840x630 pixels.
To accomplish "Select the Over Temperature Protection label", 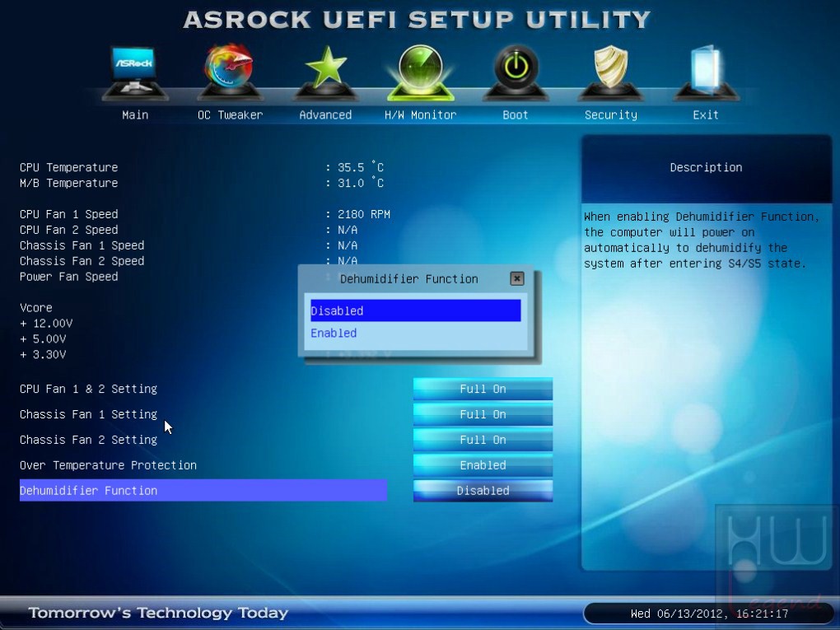I will [108, 465].
